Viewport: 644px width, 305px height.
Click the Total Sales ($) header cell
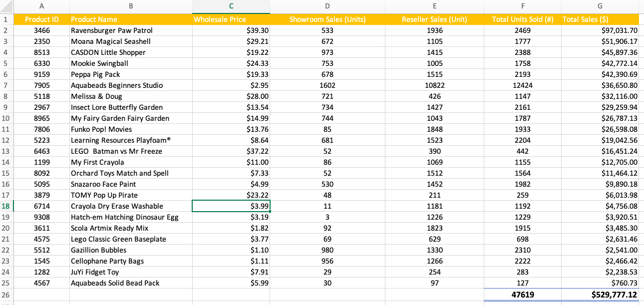click(x=600, y=19)
